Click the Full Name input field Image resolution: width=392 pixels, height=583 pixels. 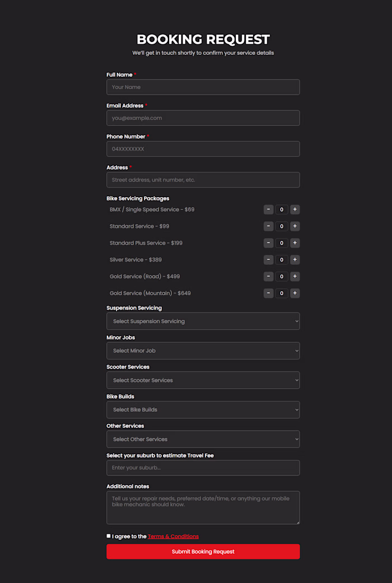pyautogui.click(x=203, y=87)
